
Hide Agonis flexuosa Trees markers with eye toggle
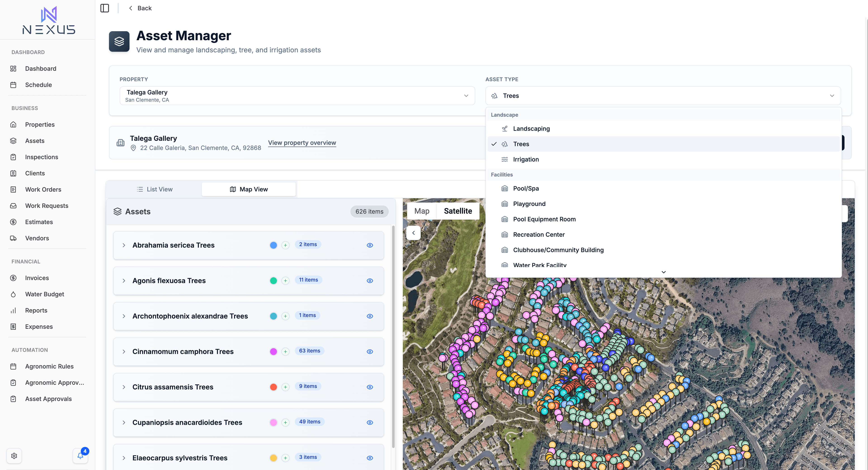370,280
